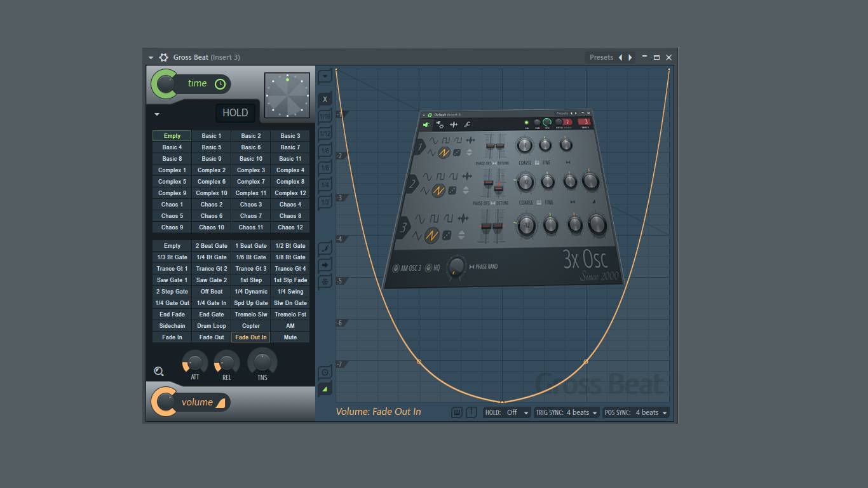Set the editor snap to 1/6
868x488 pixels.
coord(325,168)
